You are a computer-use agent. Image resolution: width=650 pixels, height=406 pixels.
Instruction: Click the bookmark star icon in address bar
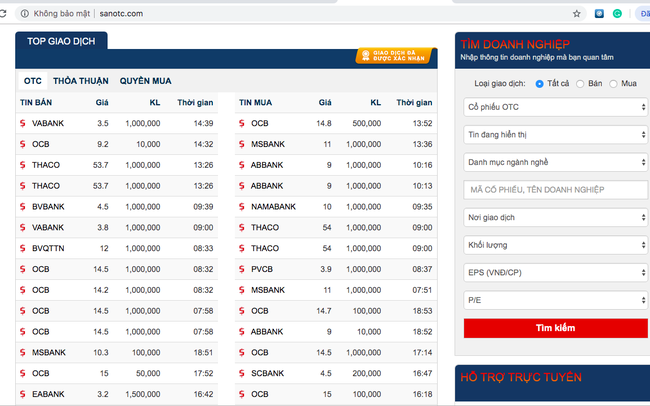click(577, 14)
